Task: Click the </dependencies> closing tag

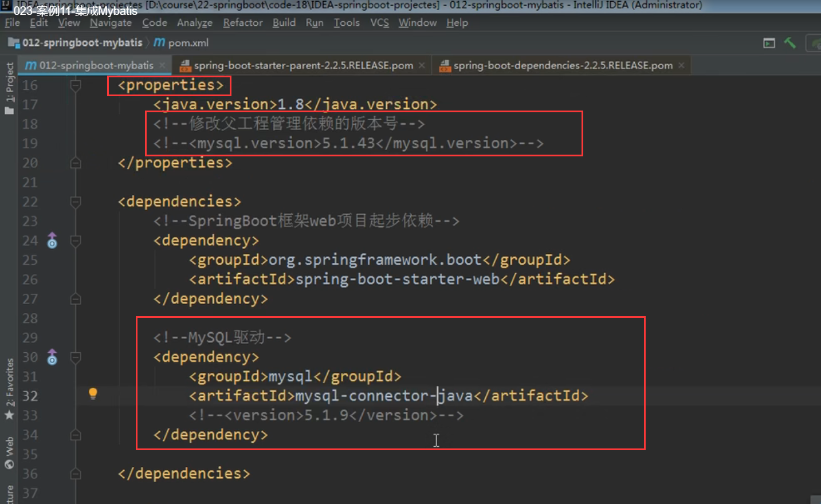Action: pyautogui.click(x=184, y=474)
